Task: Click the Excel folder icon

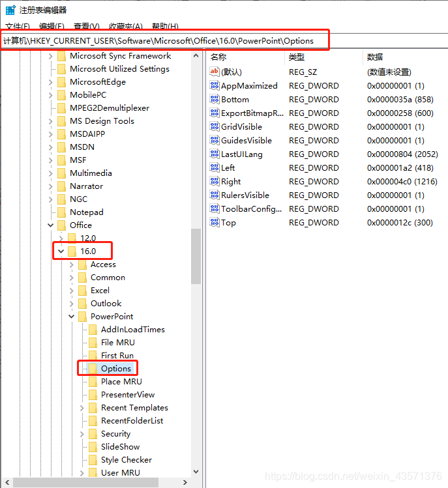Action: 83,291
